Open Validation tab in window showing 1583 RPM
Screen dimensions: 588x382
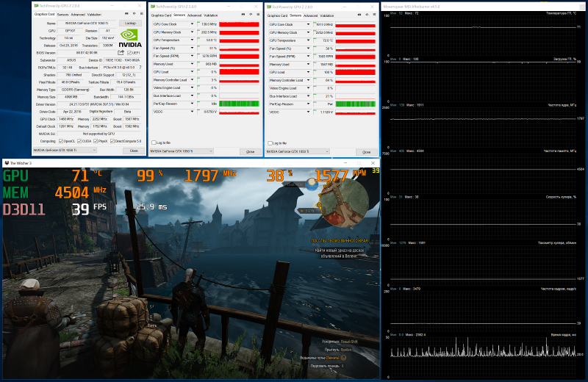(326, 15)
